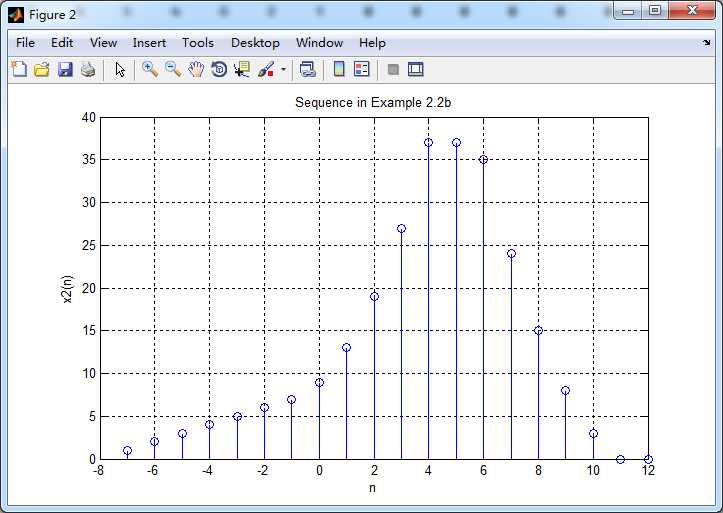The width and height of the screenshot is (723, 513).
Task: Click the stem marker at n=4
Action: [x=428, y=142]
